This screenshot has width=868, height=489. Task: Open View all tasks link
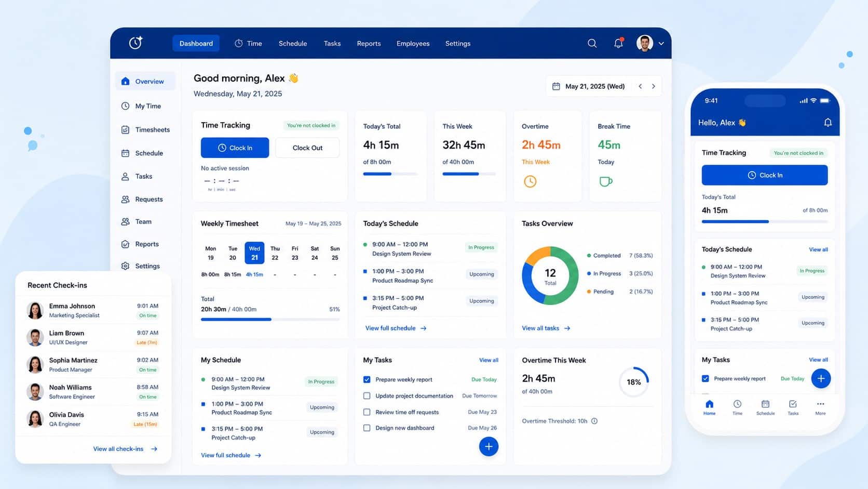546,328
